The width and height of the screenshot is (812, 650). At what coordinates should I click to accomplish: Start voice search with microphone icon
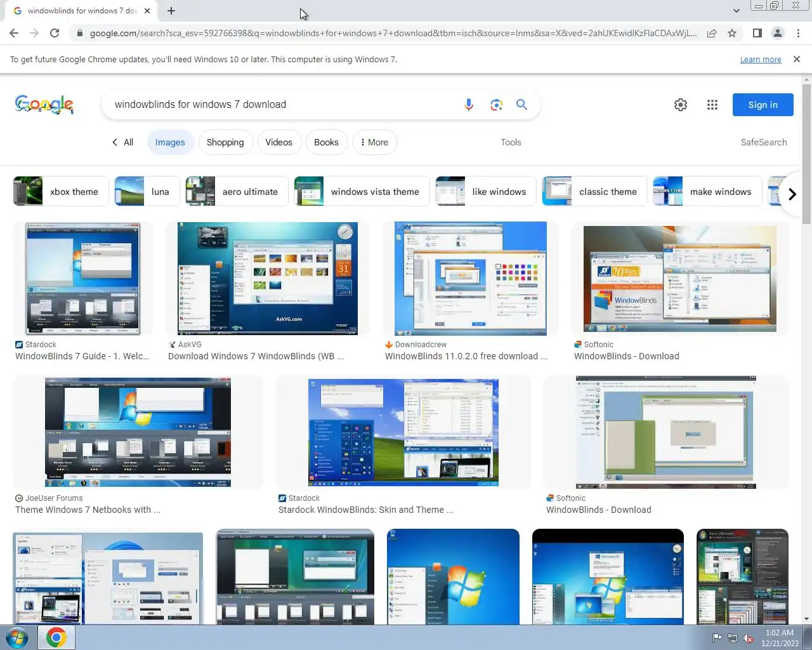click(469, 105)
